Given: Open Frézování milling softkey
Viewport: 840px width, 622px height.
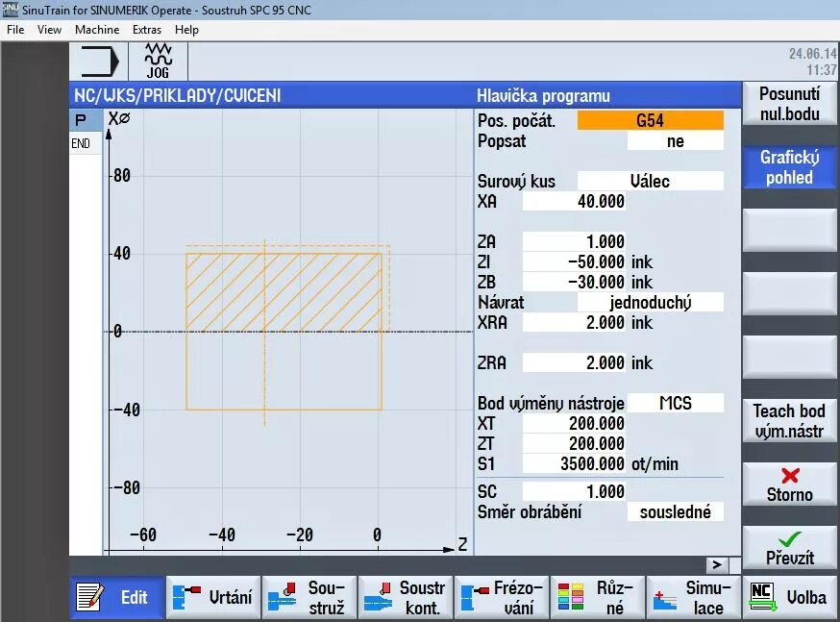Looking at the screenshot, I should 502,597.
